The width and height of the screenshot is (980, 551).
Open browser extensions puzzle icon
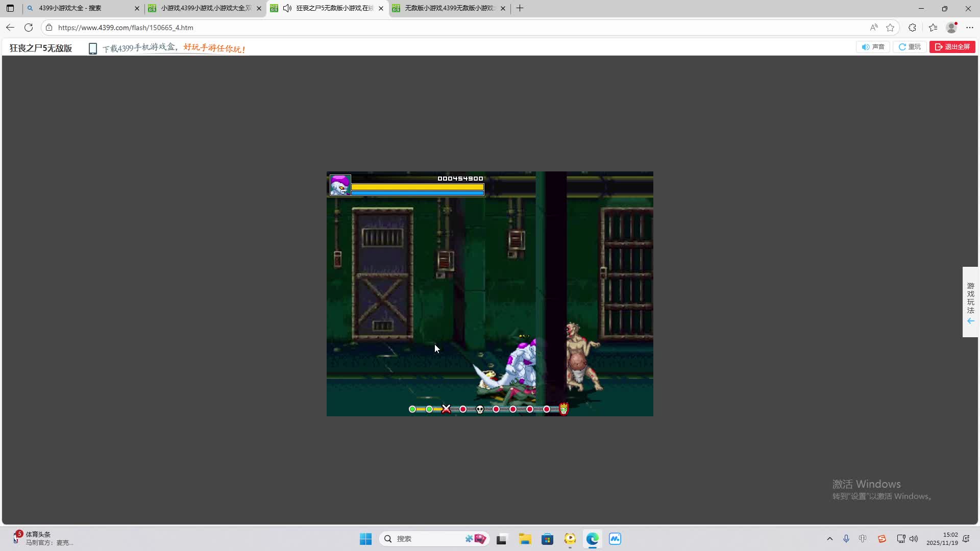coord(912,28)
